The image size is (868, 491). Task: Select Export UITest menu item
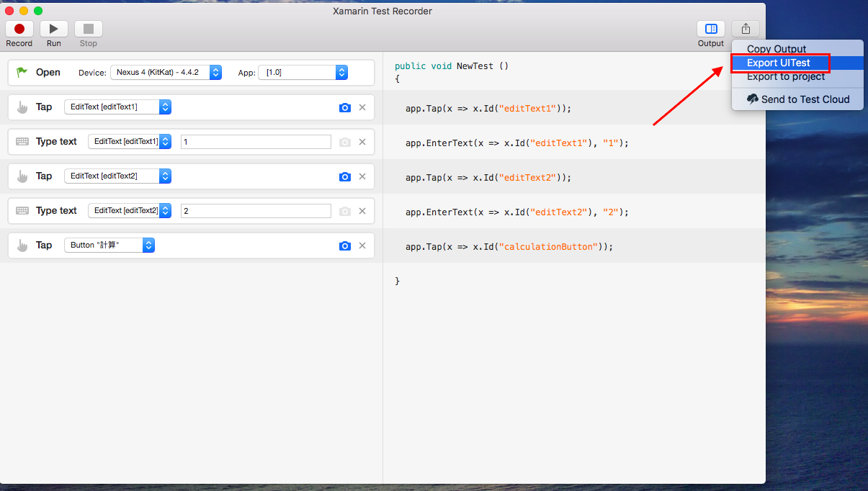point(797,63)
